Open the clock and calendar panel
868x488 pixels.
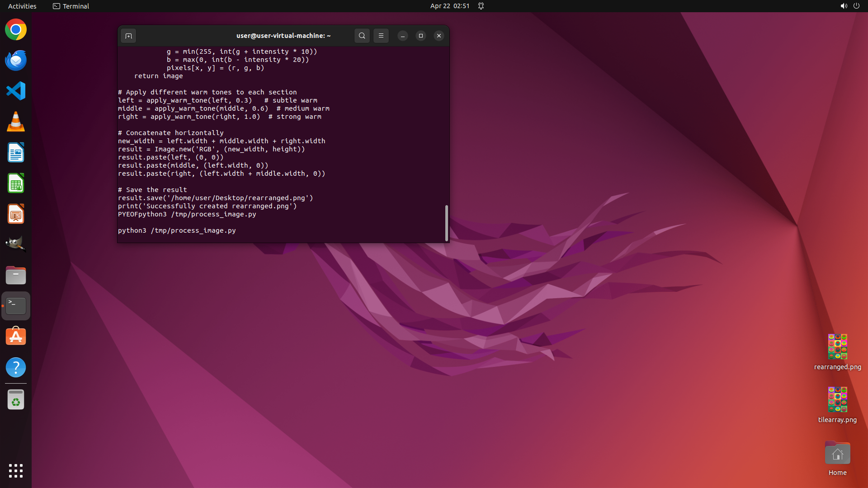[449, 6]
